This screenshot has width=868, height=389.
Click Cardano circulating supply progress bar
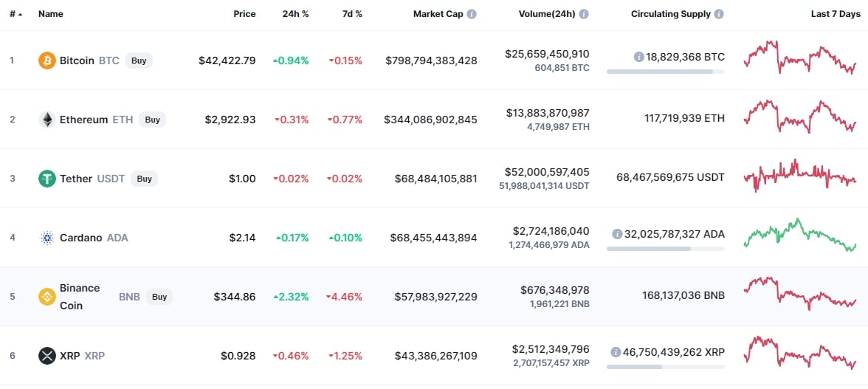(x=666, y=249)
